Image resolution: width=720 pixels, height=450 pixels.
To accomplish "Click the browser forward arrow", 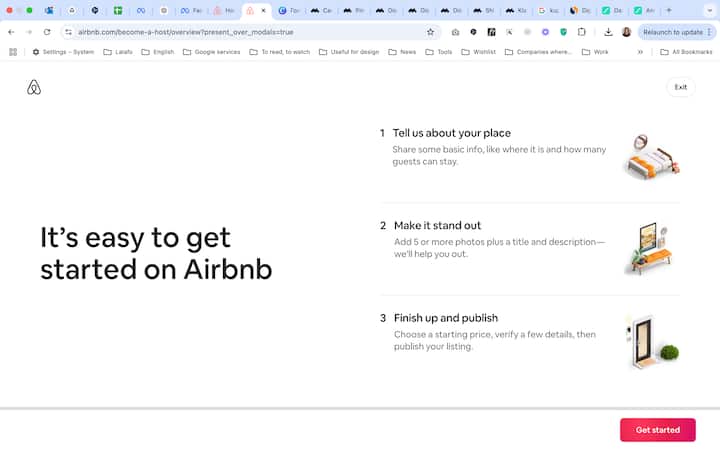I will coord(29,32).
